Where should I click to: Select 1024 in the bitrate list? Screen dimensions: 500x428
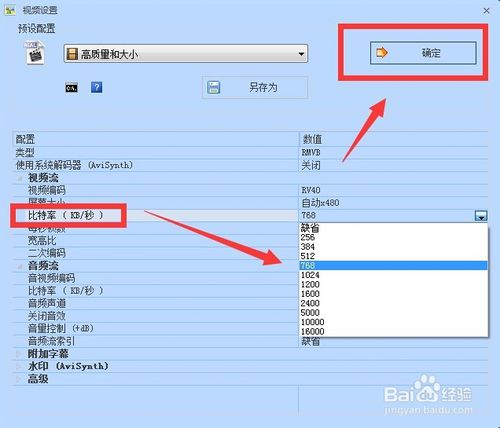click(x=393, y=275)
